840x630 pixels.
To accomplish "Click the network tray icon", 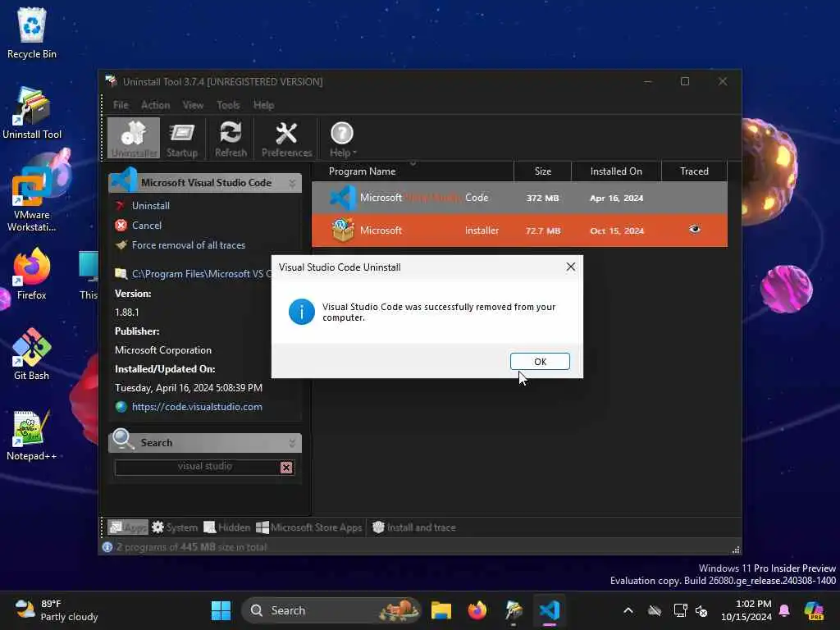I will tap(680, 610).
